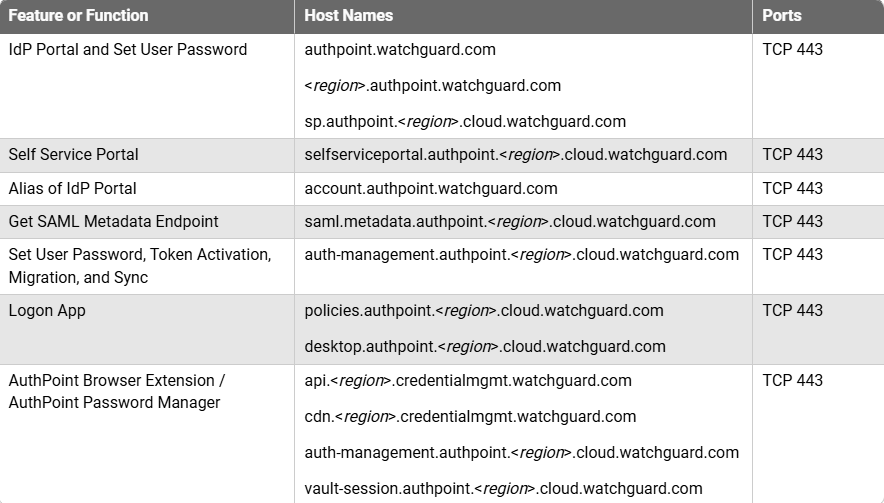Click the Feature or Function column header
Screen dimensions: 884x503
[78, 16]
